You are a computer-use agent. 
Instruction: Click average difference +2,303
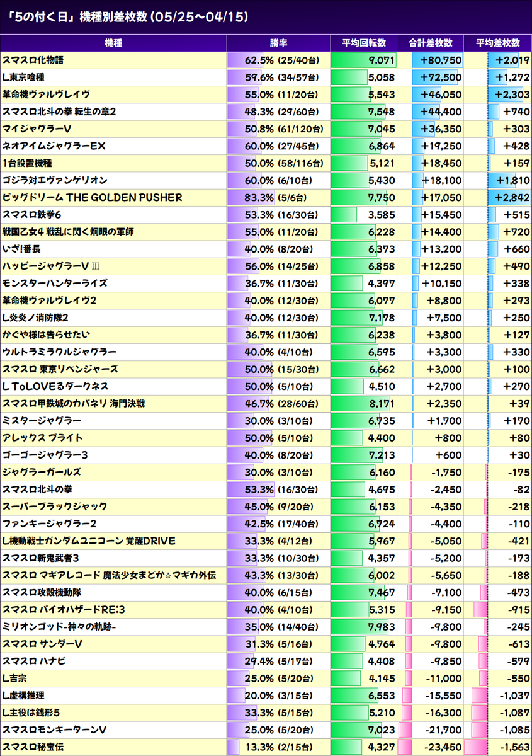coord(512,94)
